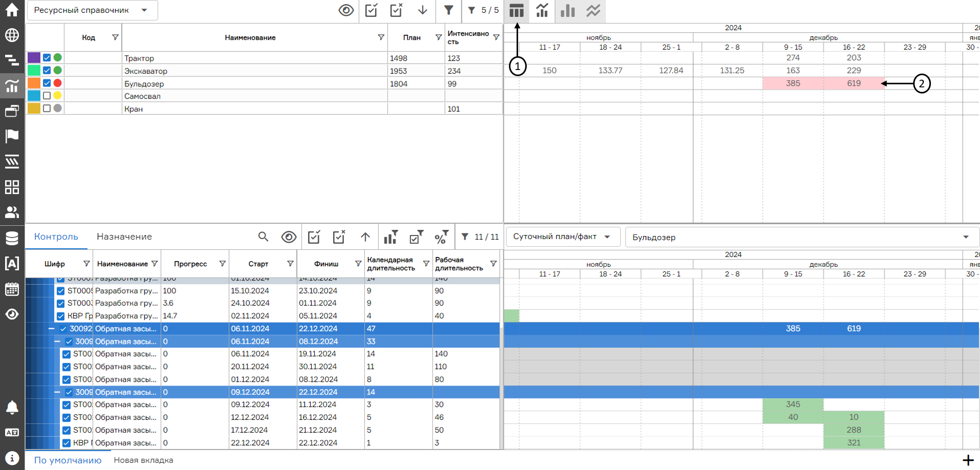Screen dimensions: 980x470
Task: Open the [A] text icon in sidebar
Action: [x=12, y=264]
